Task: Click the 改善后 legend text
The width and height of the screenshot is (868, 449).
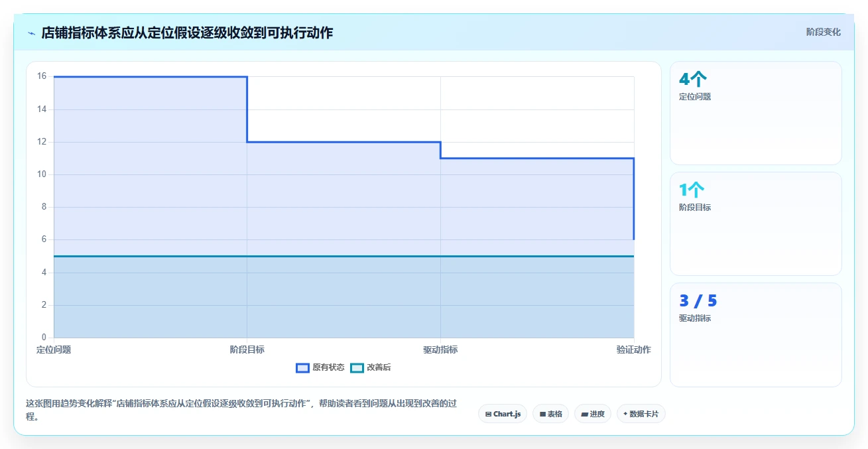Action: 379,367
